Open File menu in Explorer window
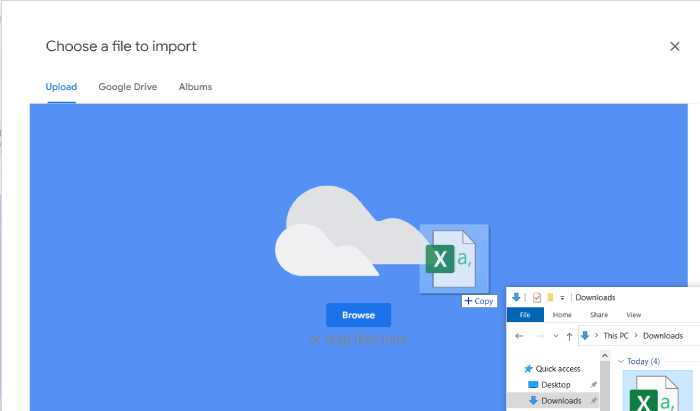Image resolution: width=700 pixels, height=411 pixels. click(525, 315)
